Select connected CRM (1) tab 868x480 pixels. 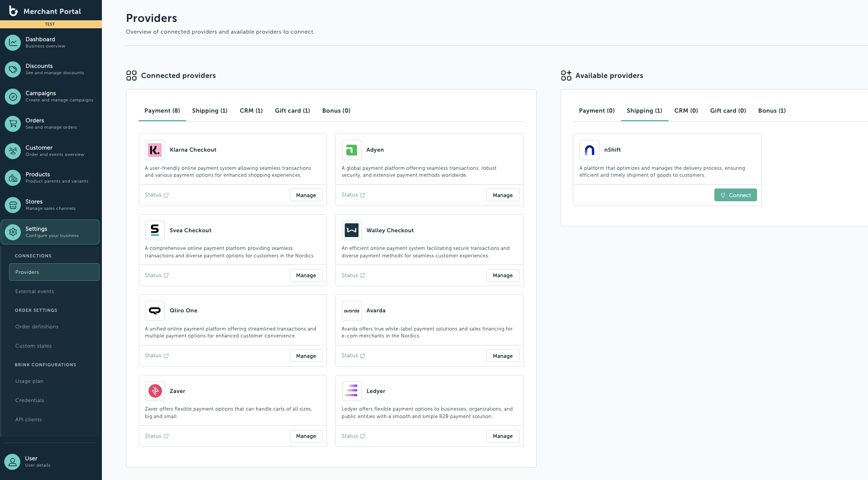[x=251, y=111]
